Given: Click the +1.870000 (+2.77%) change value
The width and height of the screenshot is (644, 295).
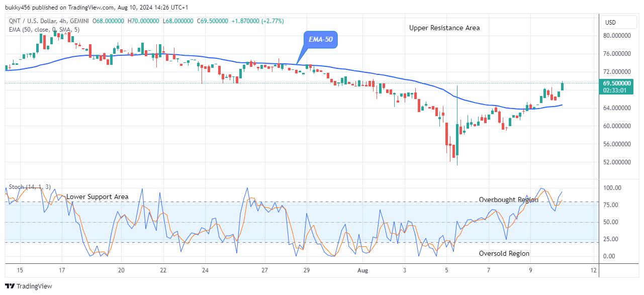Looking at the screenshot, I should (257, 21).
